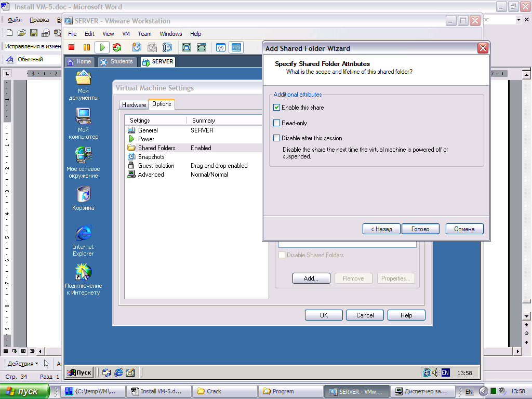Open the VMware File menu
The image size is (532, 399).
72,34
